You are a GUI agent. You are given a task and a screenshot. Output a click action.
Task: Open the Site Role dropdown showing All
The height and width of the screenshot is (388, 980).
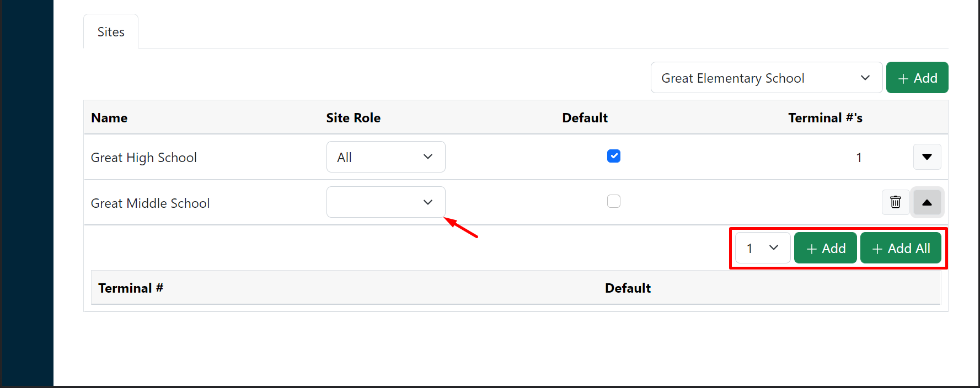[x=385, y=157]
